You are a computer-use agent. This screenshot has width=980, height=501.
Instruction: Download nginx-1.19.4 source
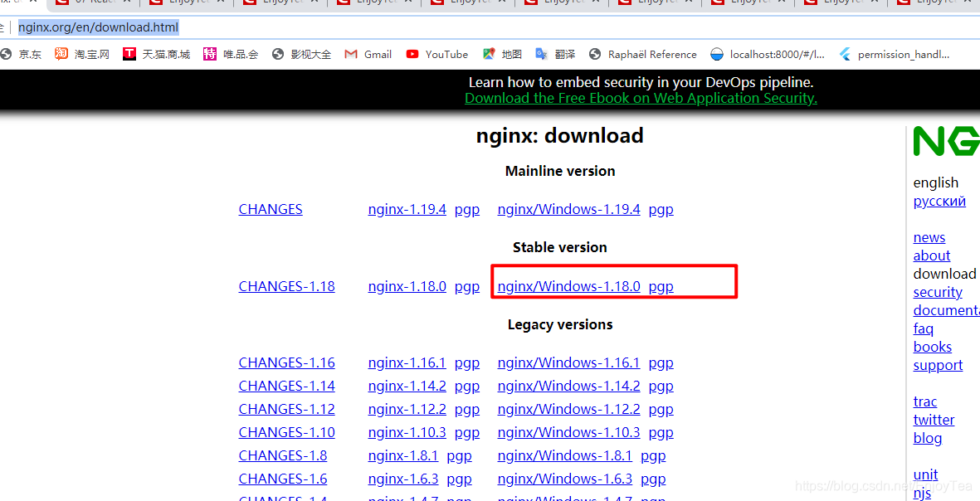tap(407, 209)
